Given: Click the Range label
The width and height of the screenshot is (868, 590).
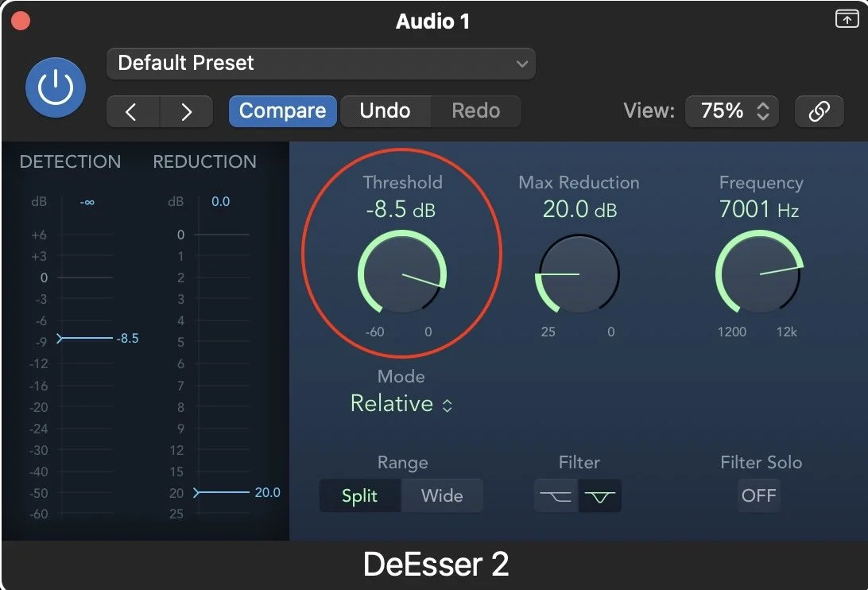Looking at the screenshot, I should point(402,463).
